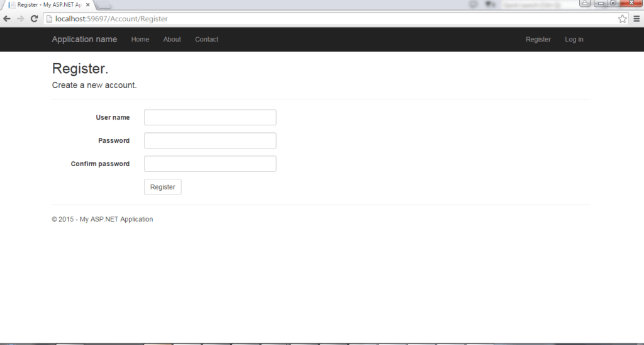The image size is (644, 345).
Task: Focus the Confirm password field
Action: [x=210, y=164]
